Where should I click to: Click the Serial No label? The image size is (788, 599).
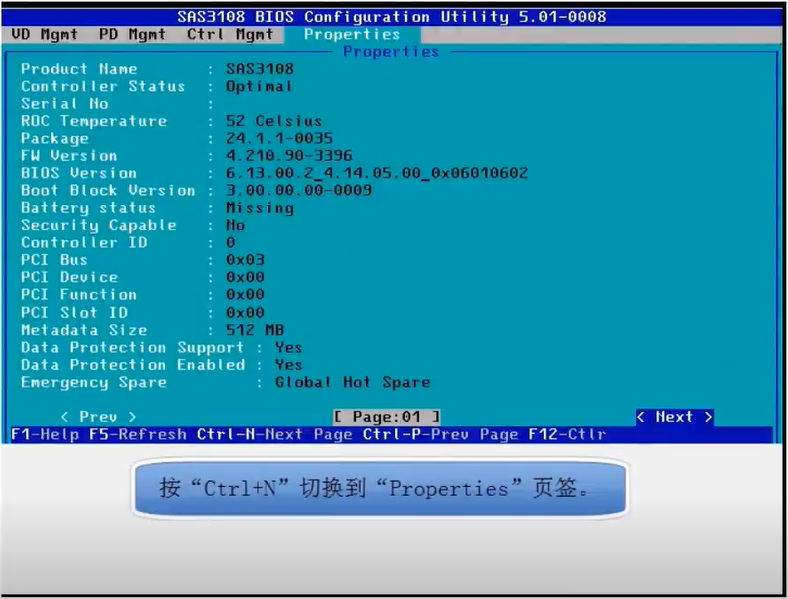[x=64, y=104]
